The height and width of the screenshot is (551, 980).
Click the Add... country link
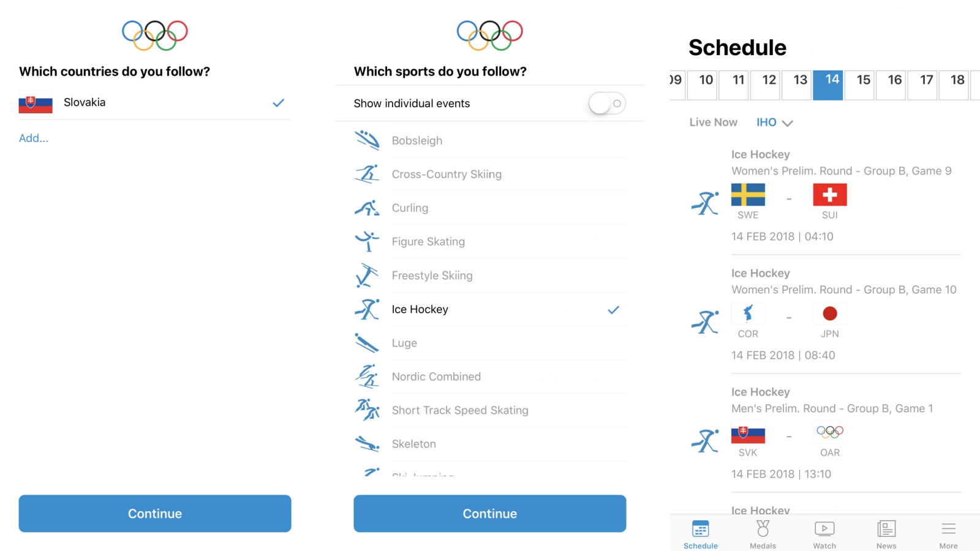[x=34, y=138]
